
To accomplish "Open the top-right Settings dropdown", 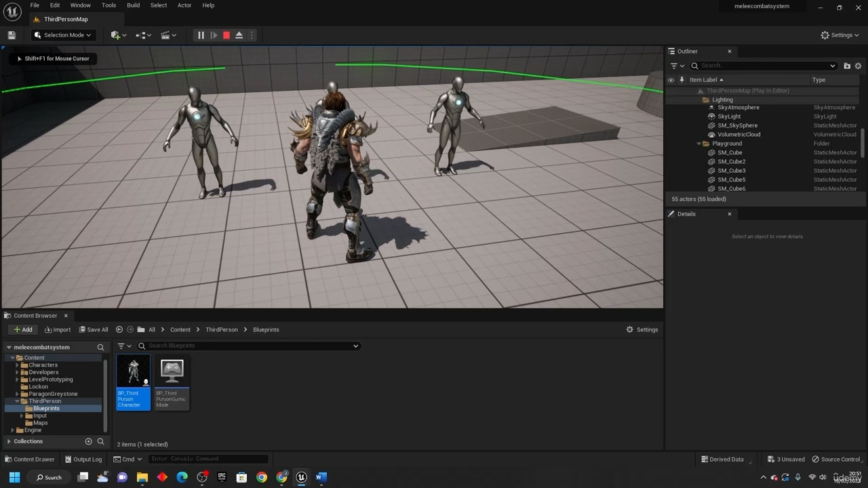I will coord(840,35).
